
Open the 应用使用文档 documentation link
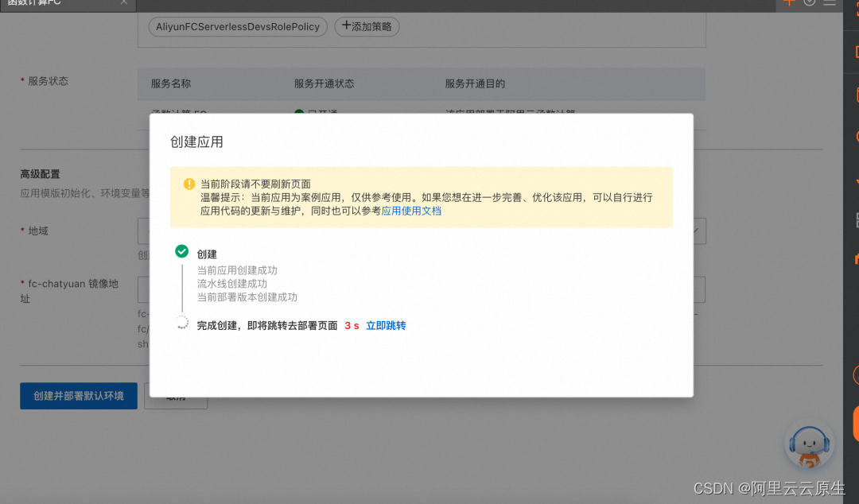[x=411, y=210]
